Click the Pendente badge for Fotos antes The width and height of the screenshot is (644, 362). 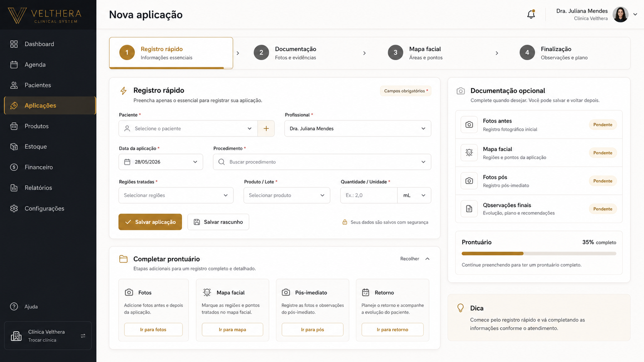click(x=603, y=125)
